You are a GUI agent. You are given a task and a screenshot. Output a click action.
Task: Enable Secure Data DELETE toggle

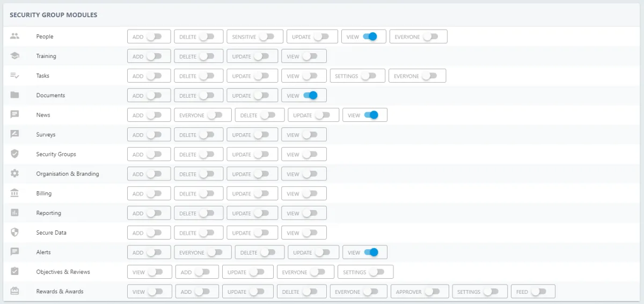pyautogui.click(x=207, y=233)
